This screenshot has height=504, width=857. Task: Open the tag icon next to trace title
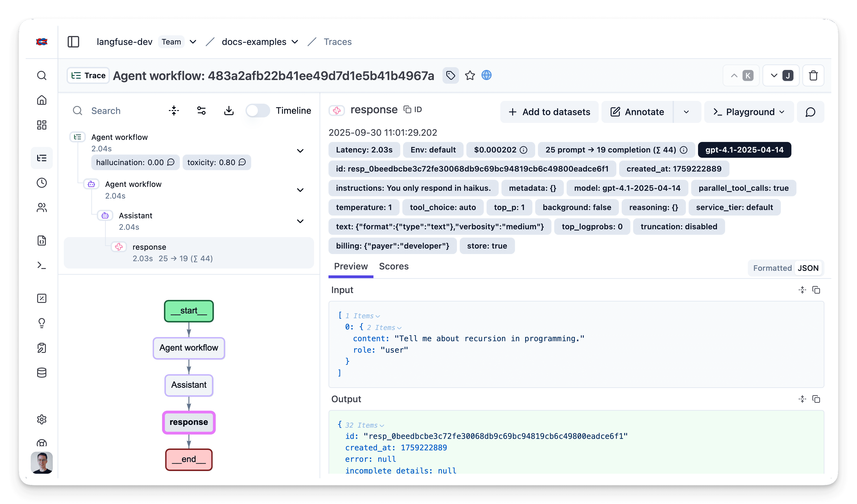click(450, 75)
